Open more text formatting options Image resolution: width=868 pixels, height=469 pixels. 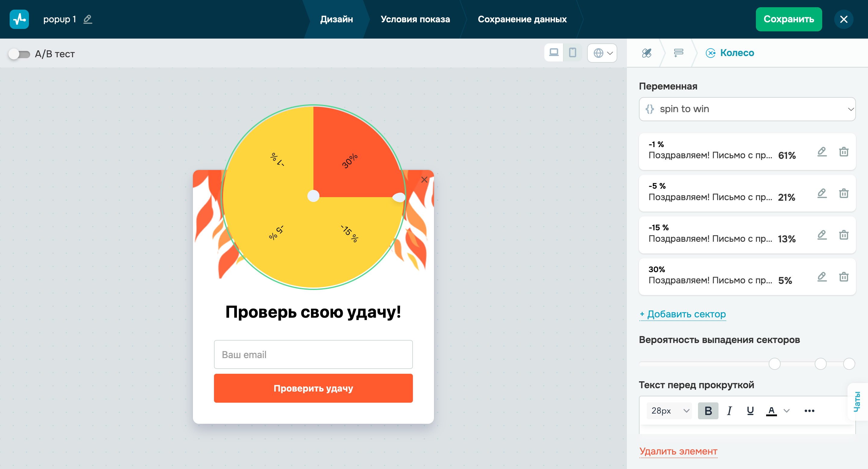[x=810, y=411]
